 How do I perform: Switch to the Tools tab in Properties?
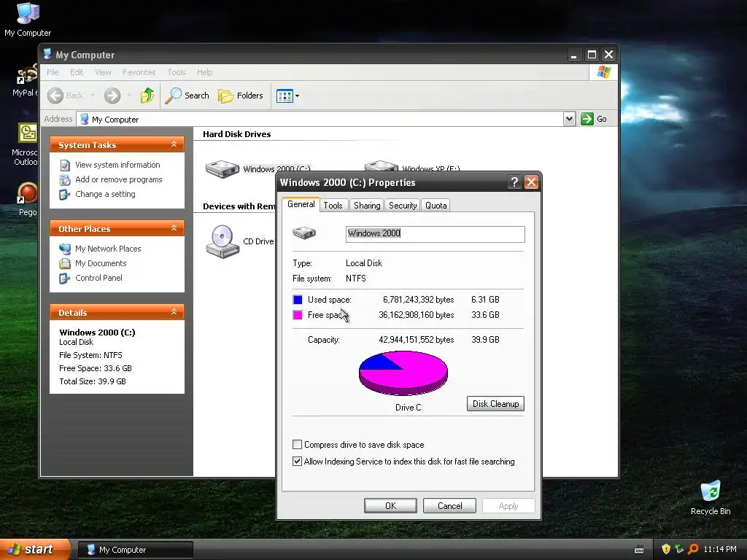tap(333, 205)
